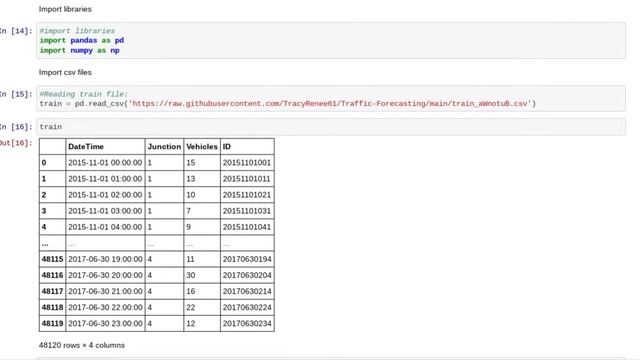Click the read_csv code cell In [15]

point(331,98)
